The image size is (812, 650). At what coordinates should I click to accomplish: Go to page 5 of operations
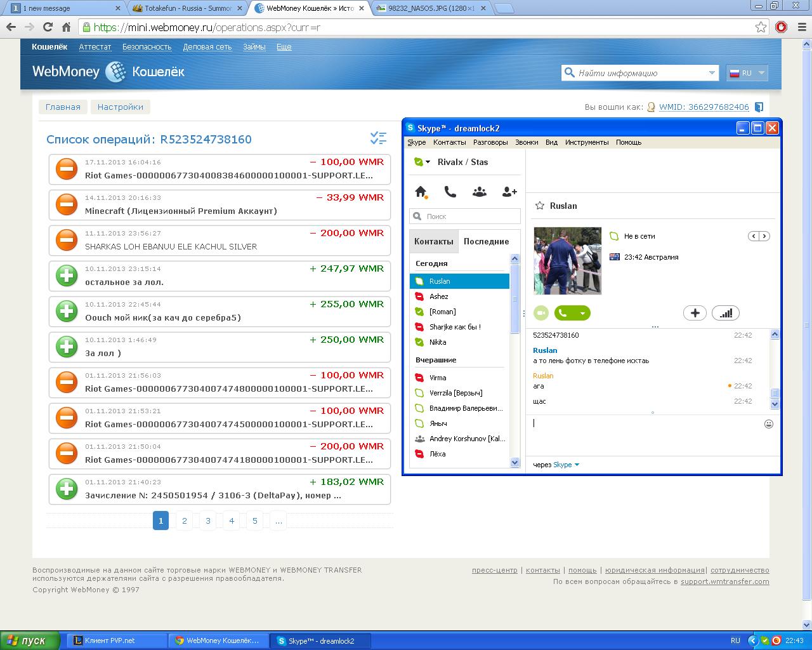tap(255, 521)
